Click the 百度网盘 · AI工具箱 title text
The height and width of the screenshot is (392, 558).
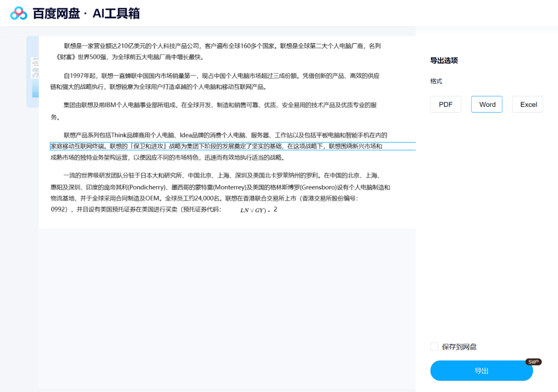(86, 13)
